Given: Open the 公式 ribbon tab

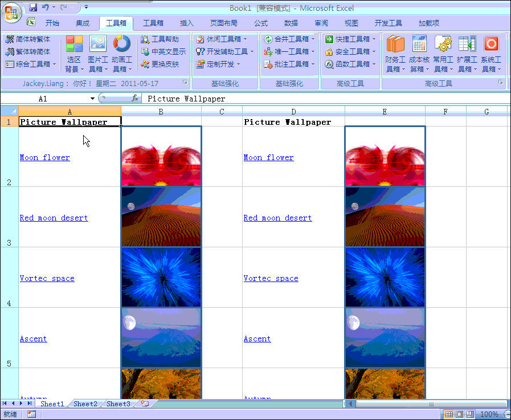Looking at the screenshot, I should click(x=261, y=23).
